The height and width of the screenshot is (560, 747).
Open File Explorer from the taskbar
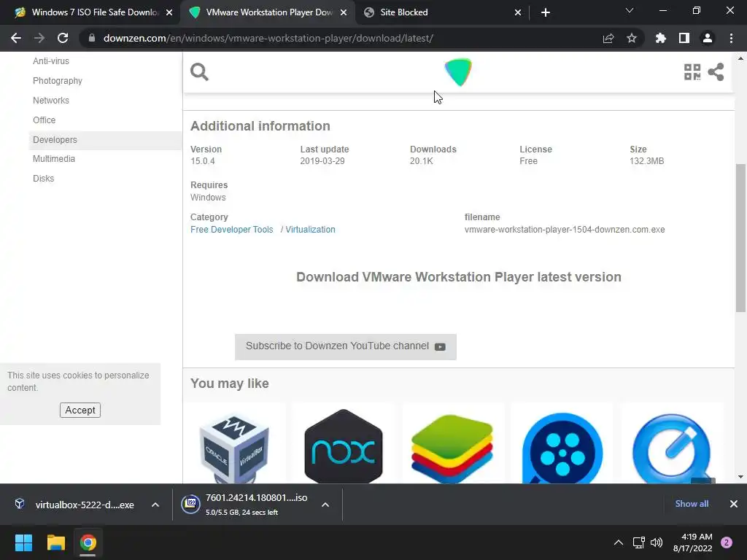[x=55, y=542]
